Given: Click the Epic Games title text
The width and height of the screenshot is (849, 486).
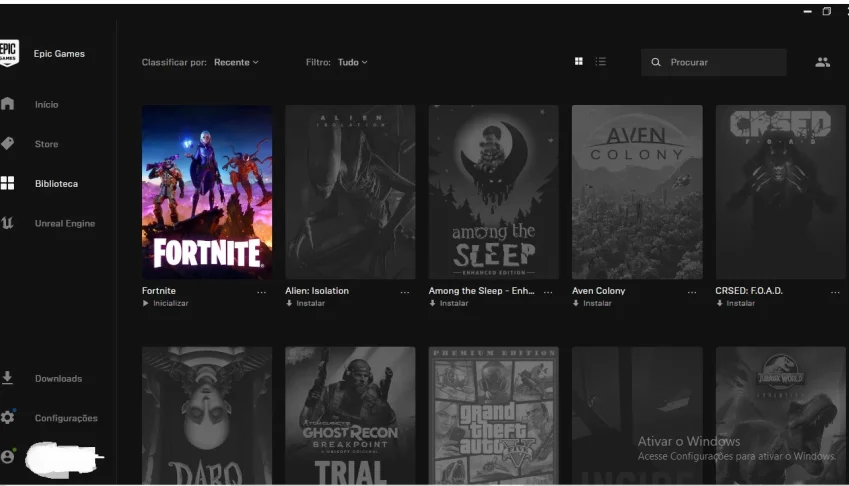Looking at the screenshot, I should 59,54.
